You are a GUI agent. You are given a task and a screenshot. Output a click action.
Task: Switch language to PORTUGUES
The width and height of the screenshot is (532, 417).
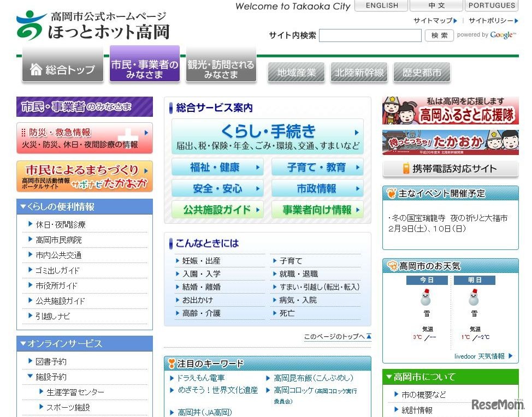[x=492, y=5]
